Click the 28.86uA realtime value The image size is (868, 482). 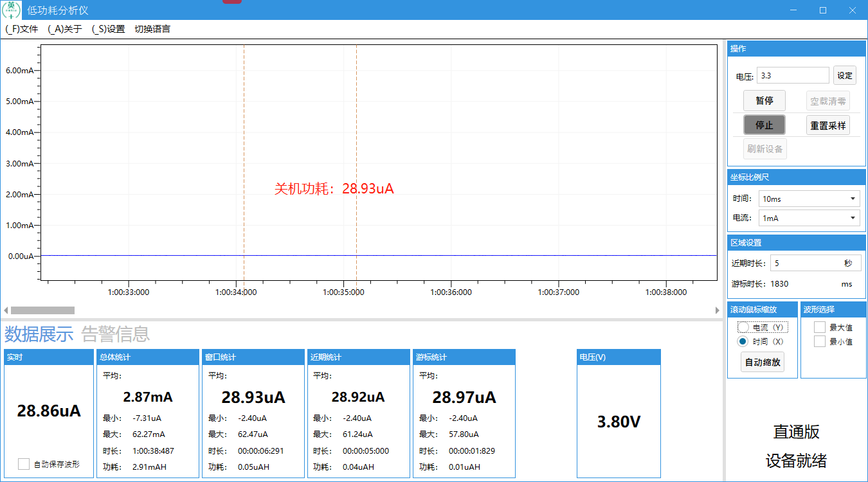[x=49, y=411]
